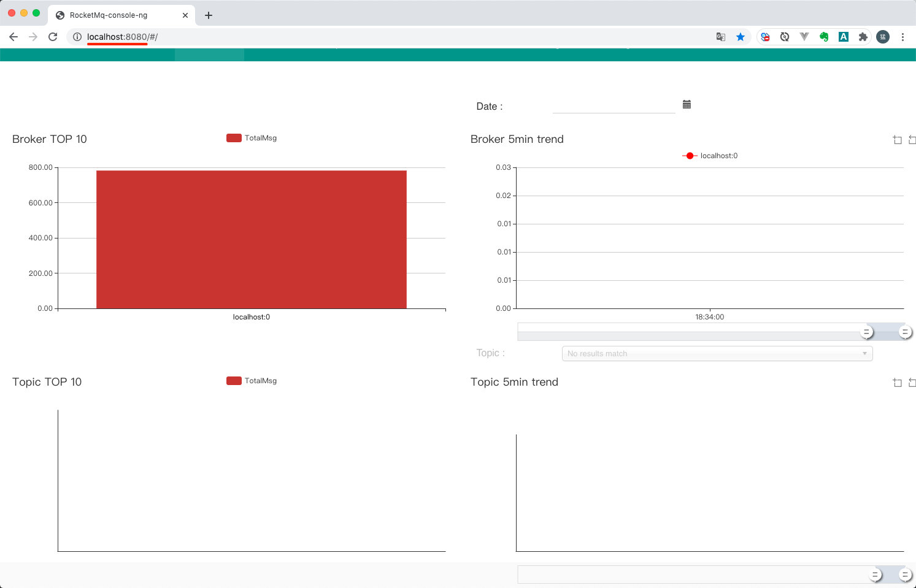Click the browser forward arrow
The height and width of the screenshot is (588, 916).
[33, 37]
